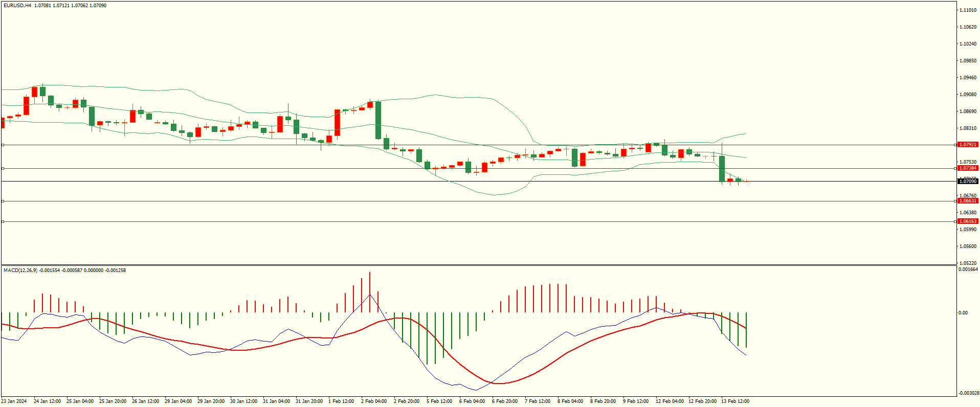Click the 1.05220 price axis value
The height and width of the screenshot is (407, 980).
pos(968,263)
